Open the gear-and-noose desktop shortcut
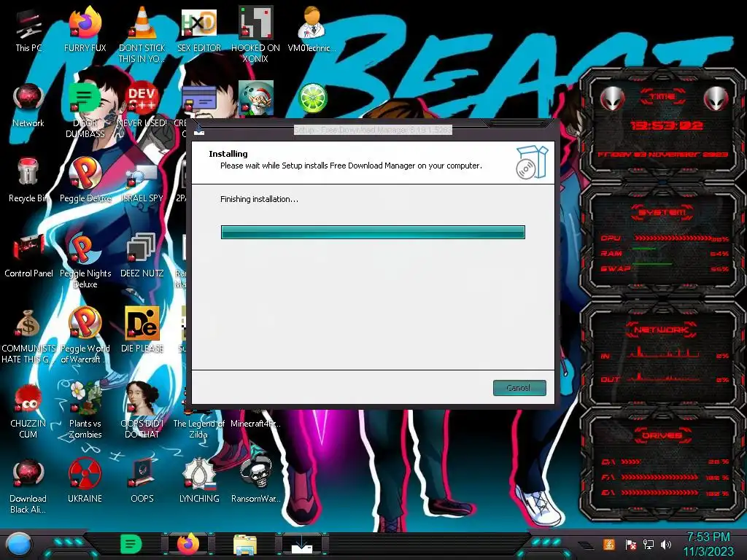Image resolution: width=747 pixels, height=560 pixels. click(x=199, y=481)
